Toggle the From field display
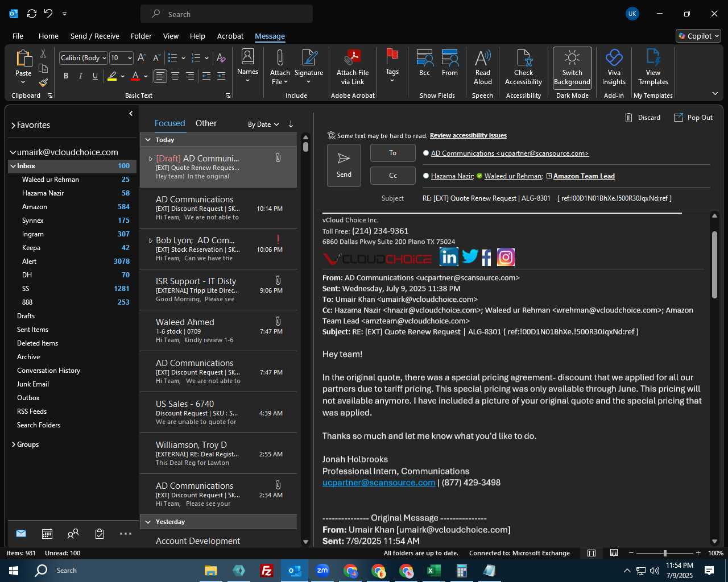The height and width of the screenshot is (582, 728). point(449,63)
